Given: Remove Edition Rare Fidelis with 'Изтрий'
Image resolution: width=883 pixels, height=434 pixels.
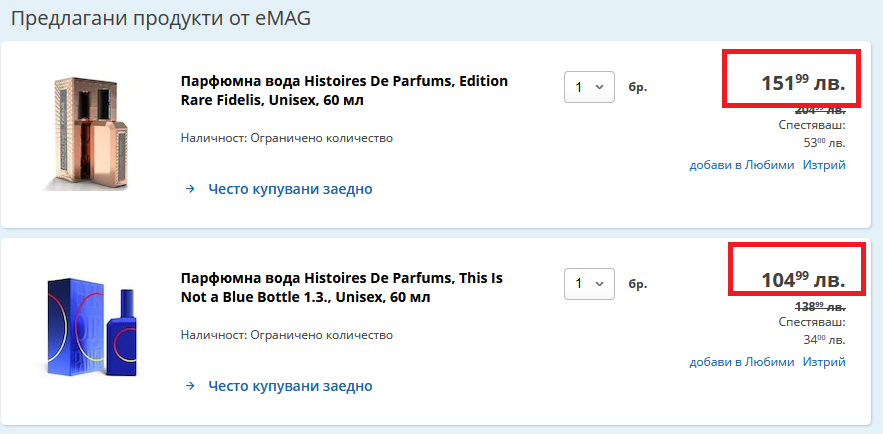Looking at the screenshot, I should tap(824, 165).
